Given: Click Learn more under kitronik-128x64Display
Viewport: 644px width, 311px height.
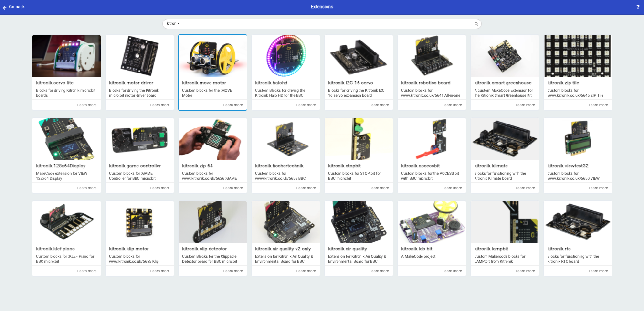Looking at the screenshot, I should pyautogui.click(x=87, y=188).
